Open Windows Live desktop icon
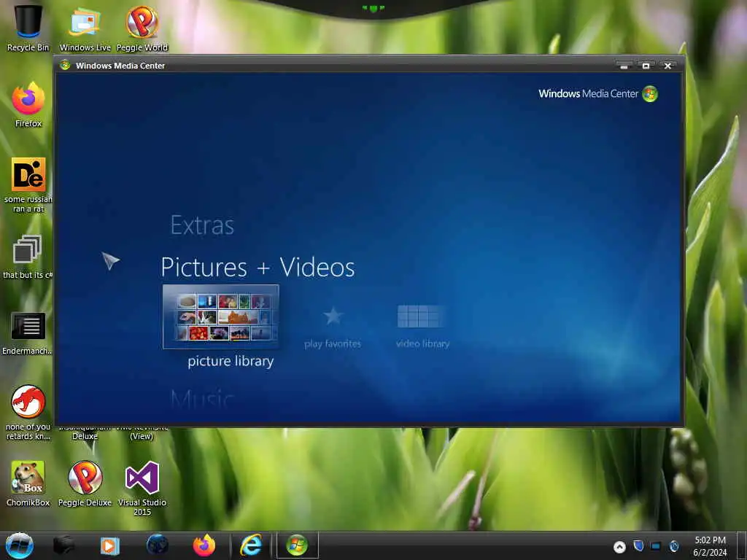This screenshot has width=747, height=560. click(85, 28)
